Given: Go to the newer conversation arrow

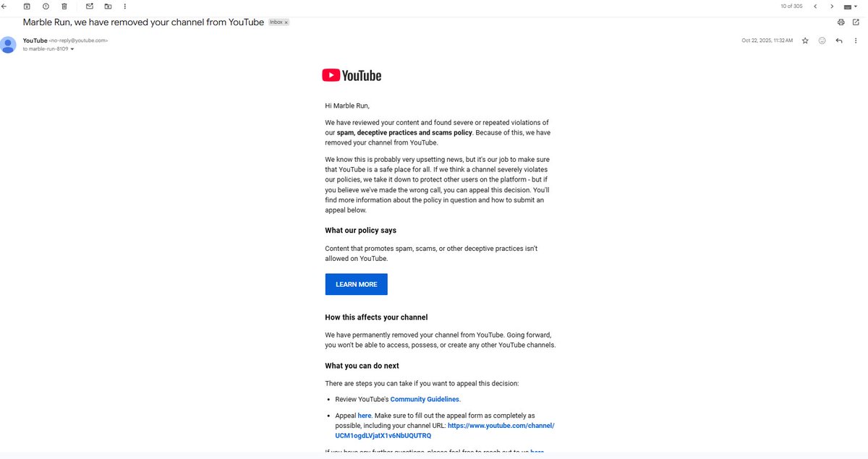Looking at the screenshot, I should coord(815,6).
